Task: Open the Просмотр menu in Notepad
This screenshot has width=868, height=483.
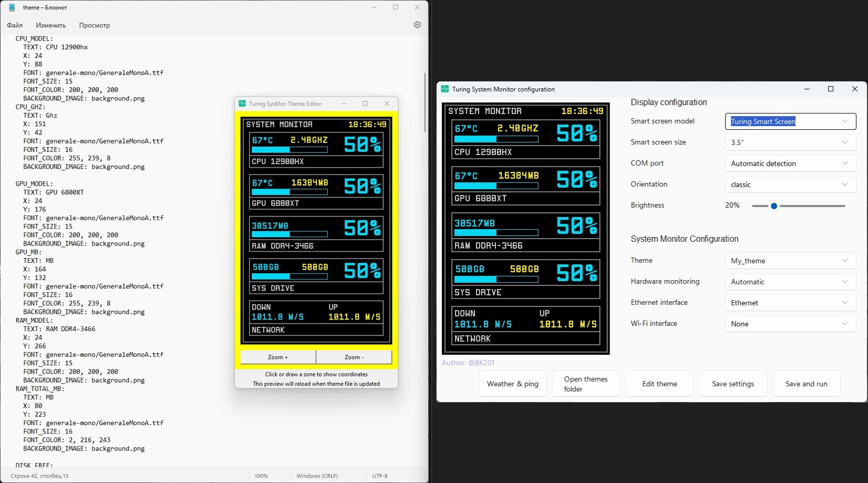Action: pyautogui.click(x=95, y=25)
